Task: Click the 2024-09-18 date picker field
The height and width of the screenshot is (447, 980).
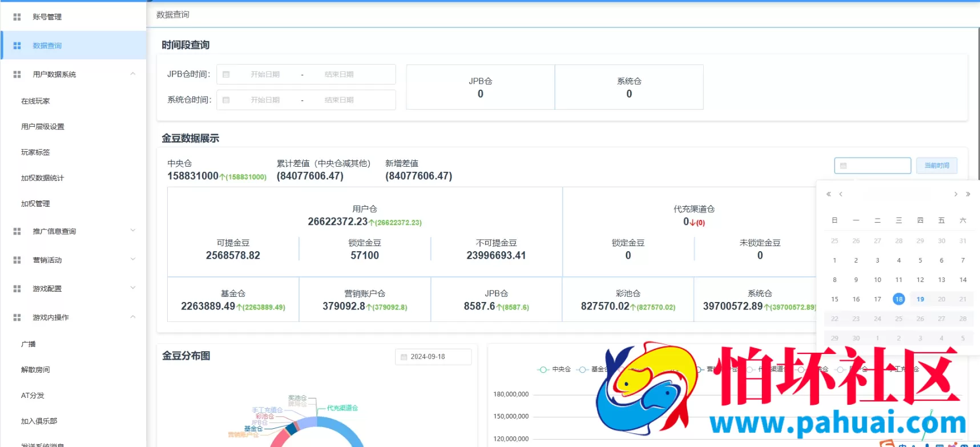Action: tap(433, 357)
